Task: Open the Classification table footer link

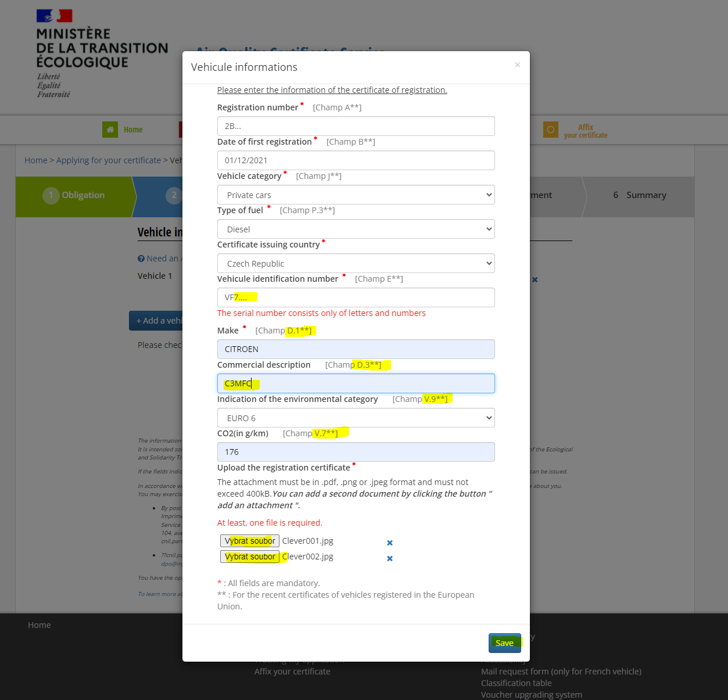Action: click(x=516, y=683)
